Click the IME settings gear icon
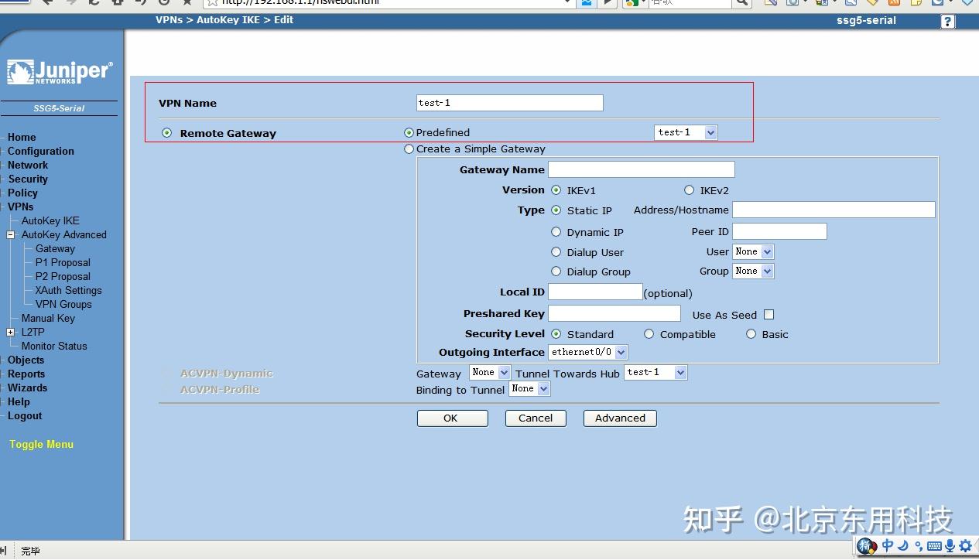The image size is (979, 560). point(965,547)
